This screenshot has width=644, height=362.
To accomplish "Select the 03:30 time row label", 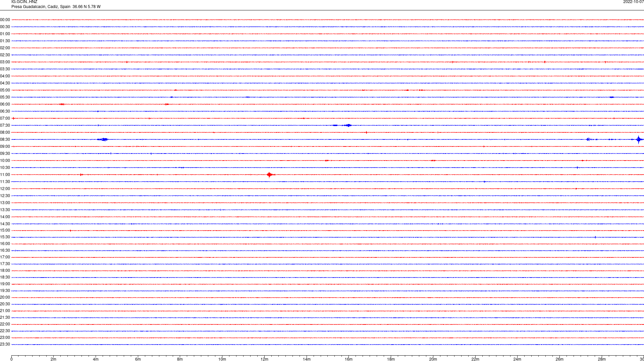I will pyautogui.click(x=5, y=69).
